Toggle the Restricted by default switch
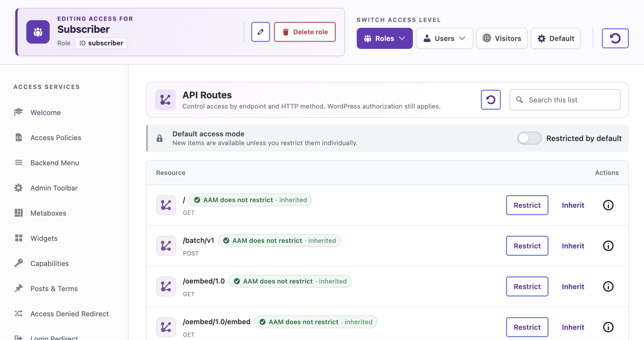Image resolution: width=644 pixels, height=340 pixels. point(529,138)
